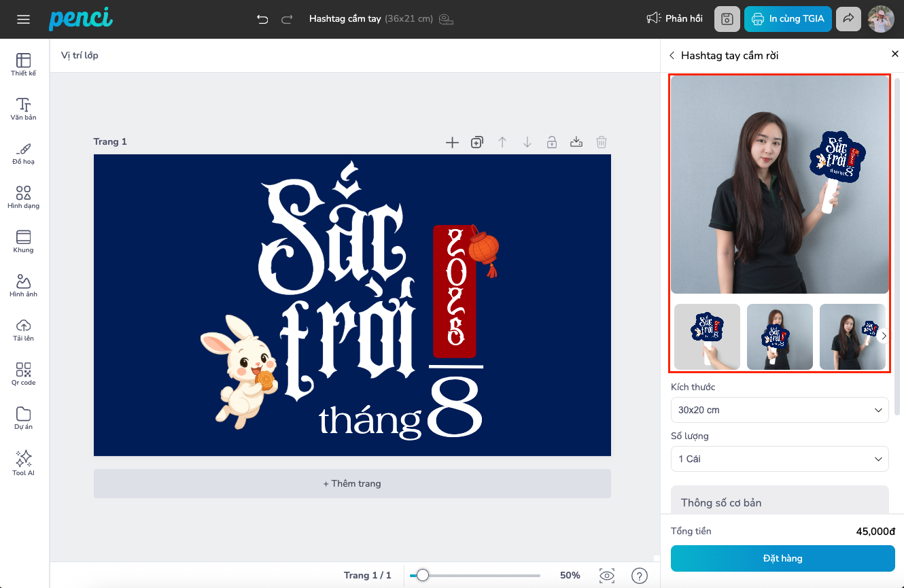This screenshot has height=588, width=904.
Task: Click the + Thêm trang button
Action: click(352, 483)
